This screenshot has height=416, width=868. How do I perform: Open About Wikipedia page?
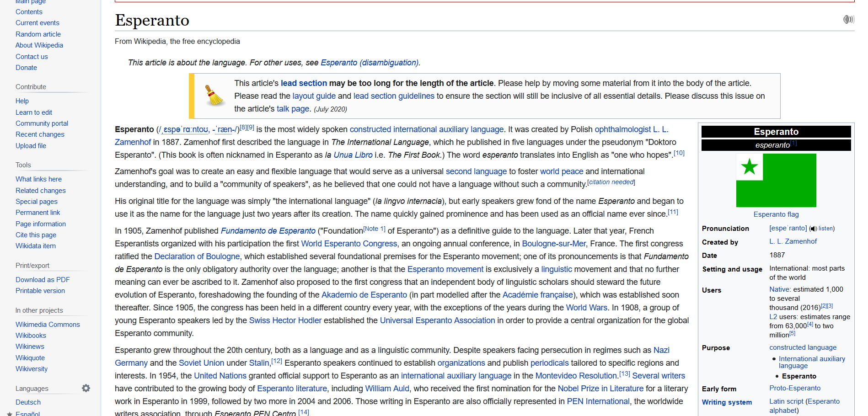(x=39, y=45)
